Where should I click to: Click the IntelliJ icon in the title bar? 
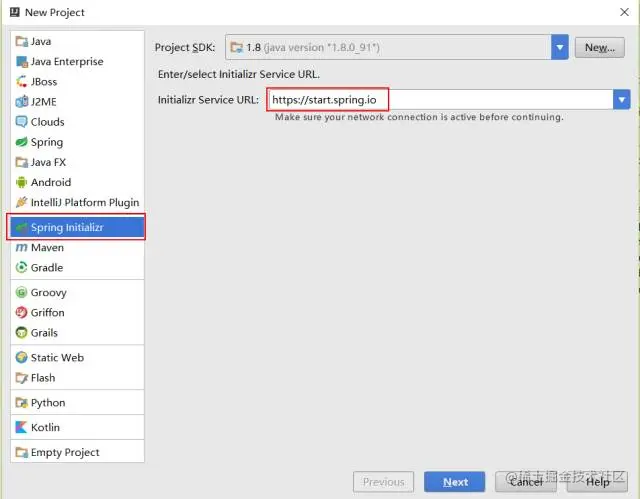15,12
